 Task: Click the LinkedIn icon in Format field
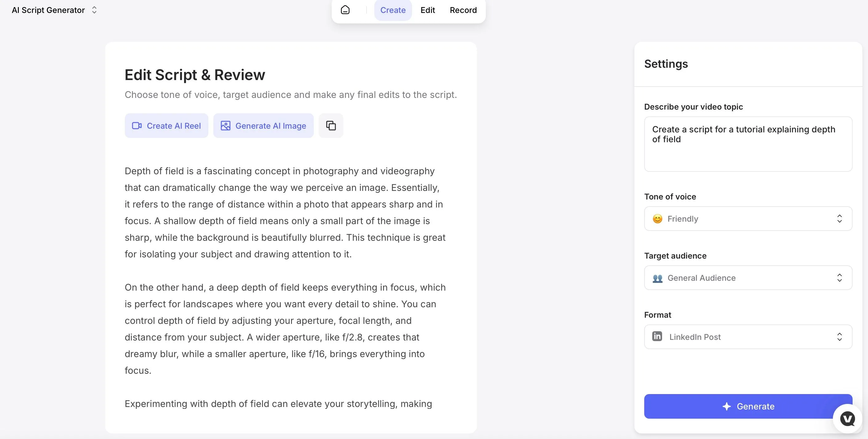(657, 336)
